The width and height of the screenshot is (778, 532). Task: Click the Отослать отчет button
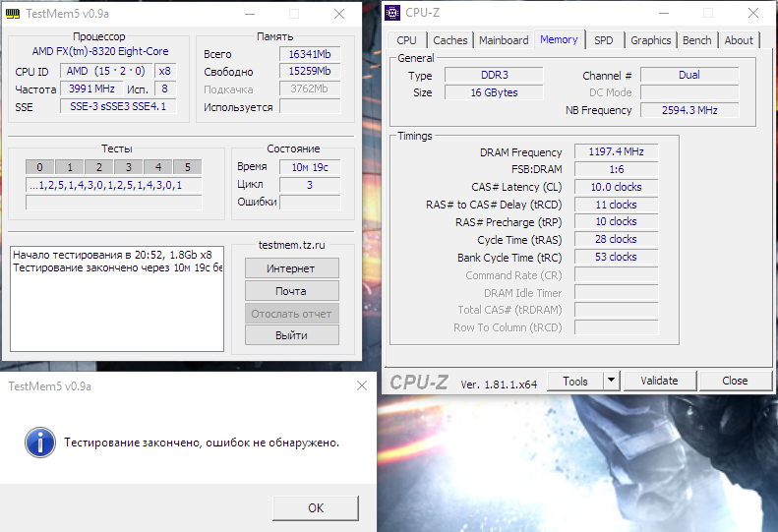click(x=291, y=314)
